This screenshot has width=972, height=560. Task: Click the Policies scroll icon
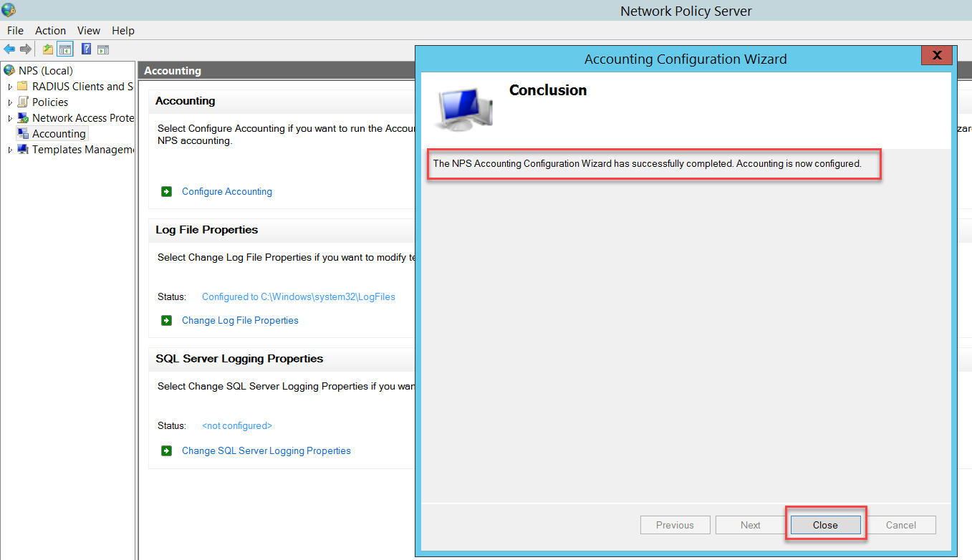pyautogui.click(x=23, y=102)
